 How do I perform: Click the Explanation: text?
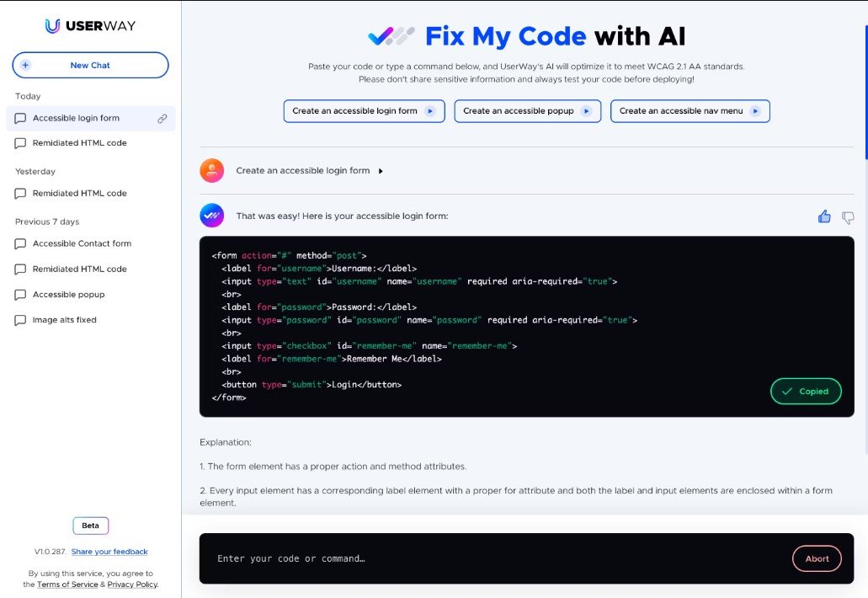pyautogui.click(x=226, y=442)
